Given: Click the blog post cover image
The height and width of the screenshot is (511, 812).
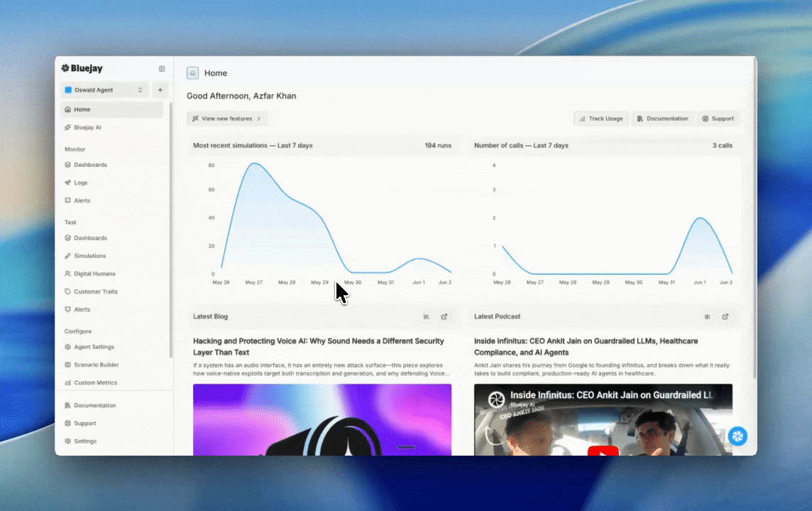Looking at the screenshot, I should coord(322,420).
